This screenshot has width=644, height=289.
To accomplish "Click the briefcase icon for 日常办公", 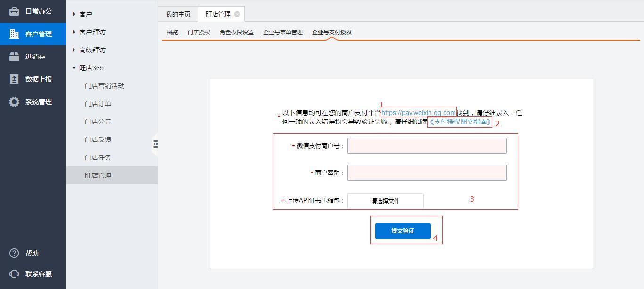I will click(x=14, y=11).
